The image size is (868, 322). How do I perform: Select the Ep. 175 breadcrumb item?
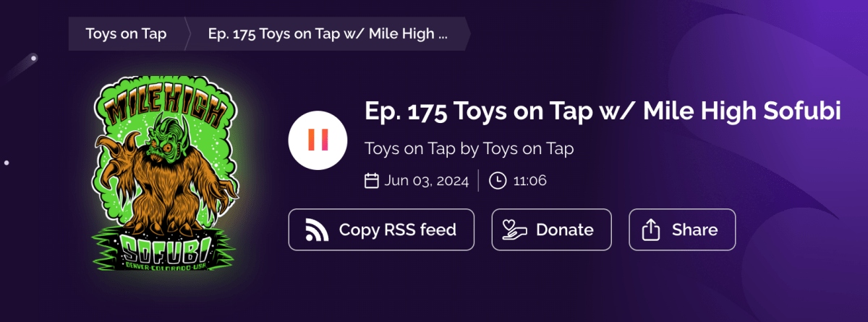328,34
